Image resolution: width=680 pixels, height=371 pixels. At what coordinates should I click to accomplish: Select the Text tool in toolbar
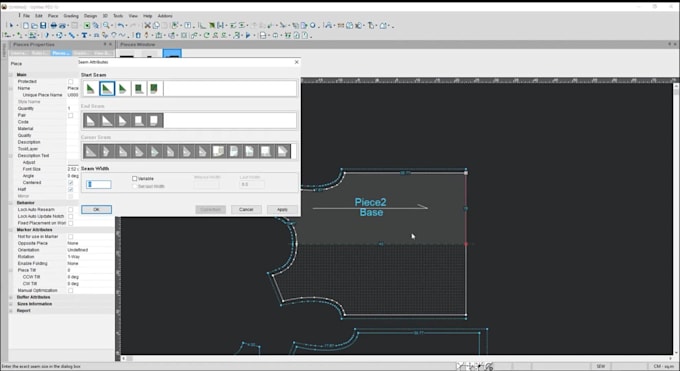point(84,35)
